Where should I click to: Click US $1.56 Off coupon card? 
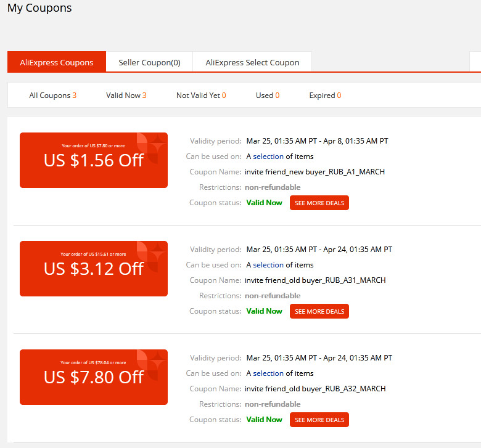(94, 160)
